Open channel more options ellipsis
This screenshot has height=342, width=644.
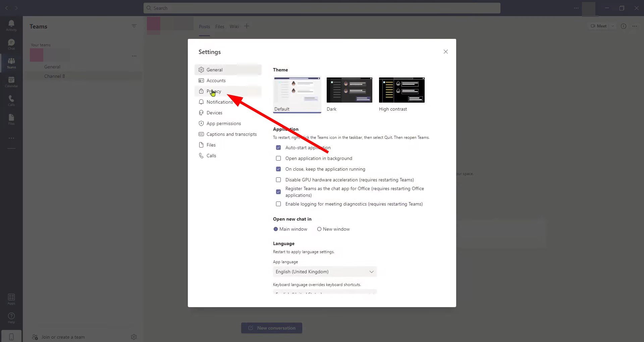(635, 26)
